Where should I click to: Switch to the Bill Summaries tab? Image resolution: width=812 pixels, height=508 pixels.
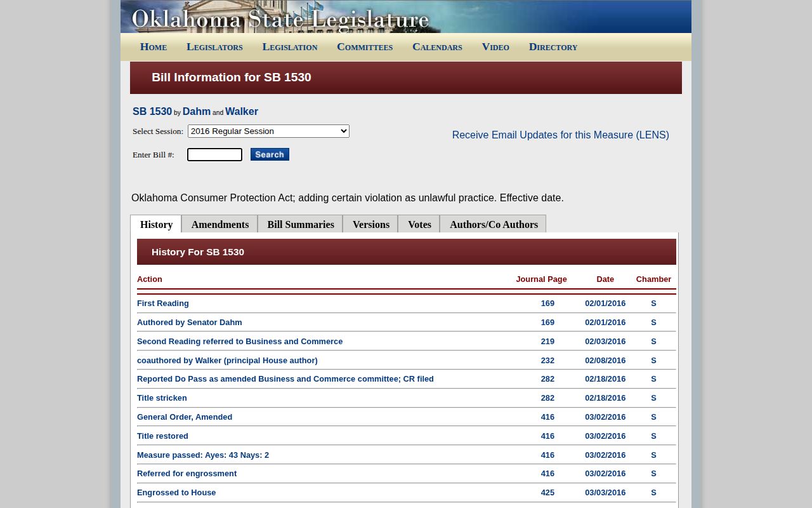pyautogui.click(x=301, y=224)
